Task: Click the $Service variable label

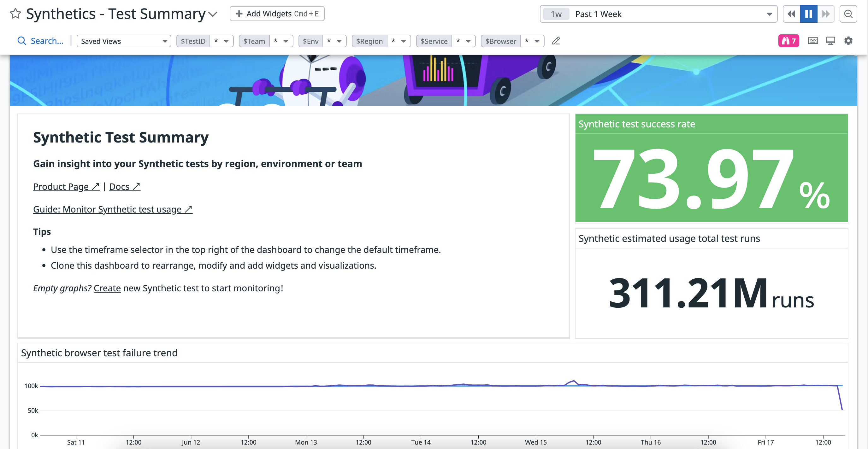Action: pyautogui.click(x=434, y=41)
